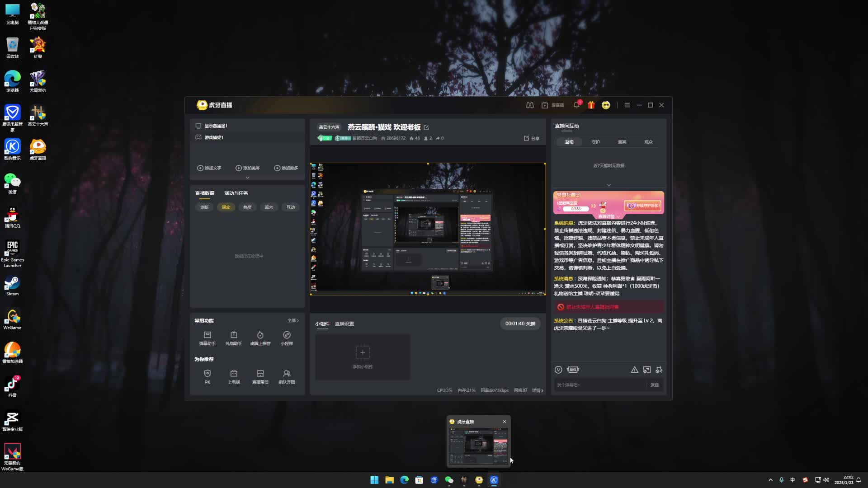Edit the stream title with pencil icon
Image resolution: width=868 pixels, height=488 pixels.
coord(426,128)
